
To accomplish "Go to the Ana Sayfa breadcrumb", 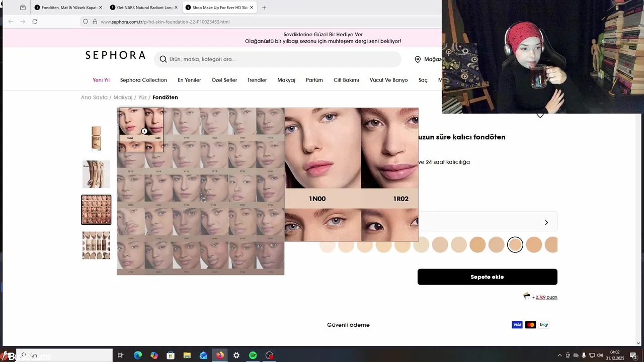I will point(94,98).
